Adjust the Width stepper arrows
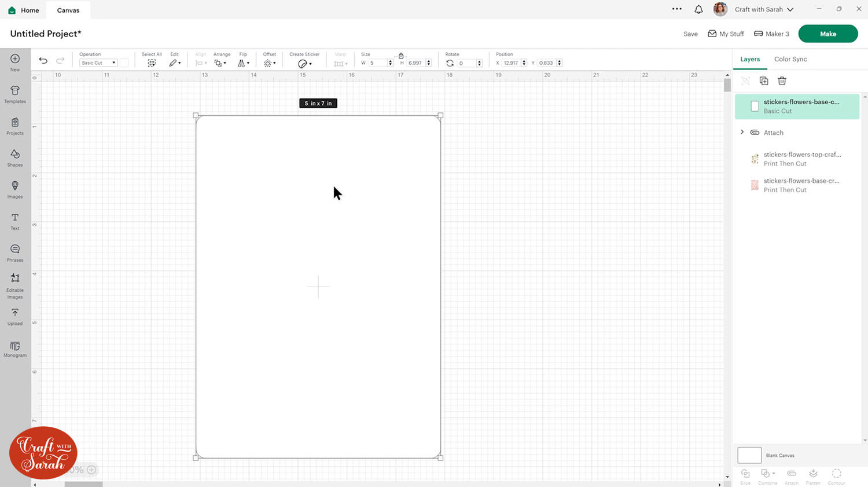This screenshot has width=868, height=487. click(391, 63)
